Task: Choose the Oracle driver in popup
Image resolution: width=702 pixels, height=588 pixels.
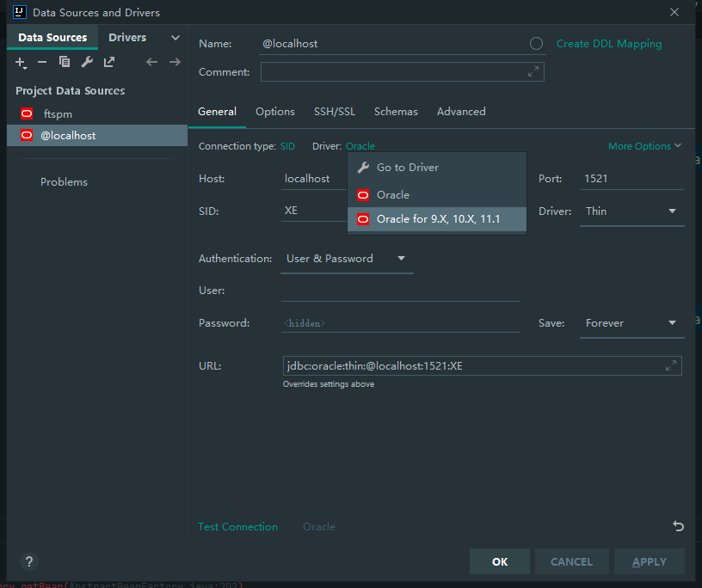Action: tap(437, 194)
